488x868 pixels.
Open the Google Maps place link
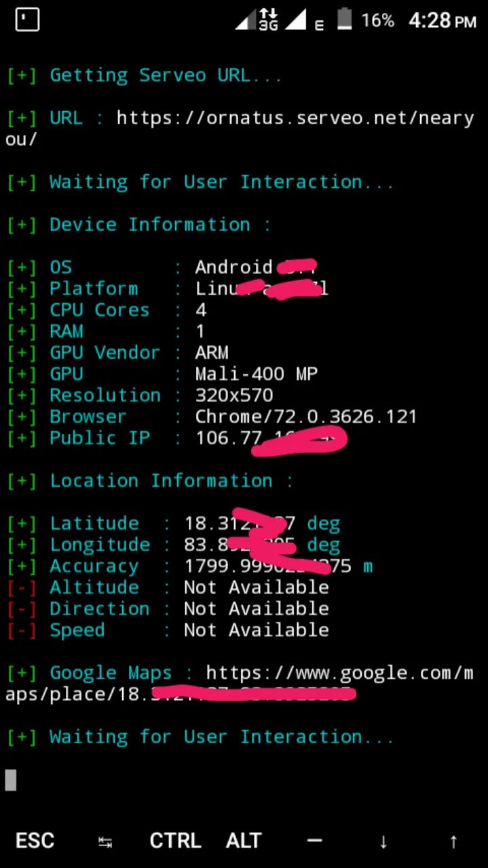click(x=240, y=684)
